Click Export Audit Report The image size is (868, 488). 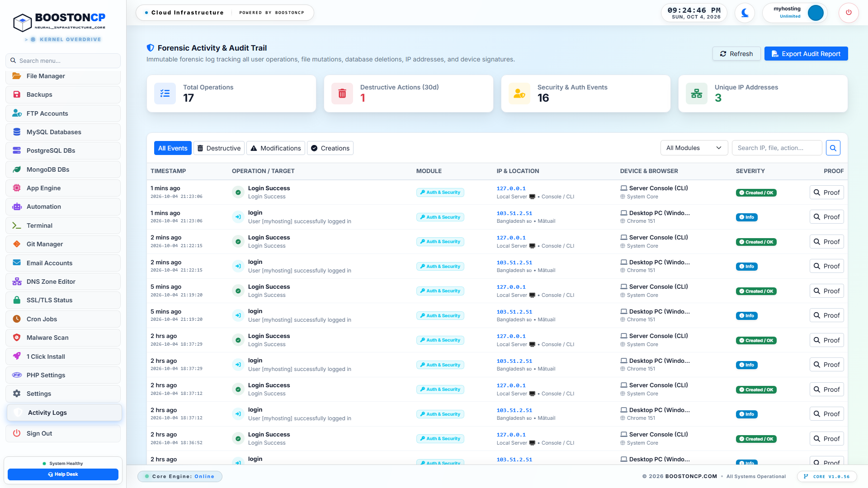(806, 54)
